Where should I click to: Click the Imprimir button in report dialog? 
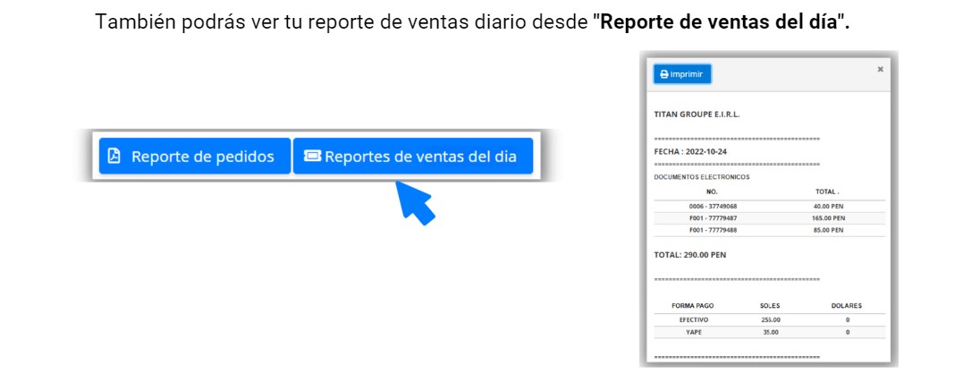[682, 74]
